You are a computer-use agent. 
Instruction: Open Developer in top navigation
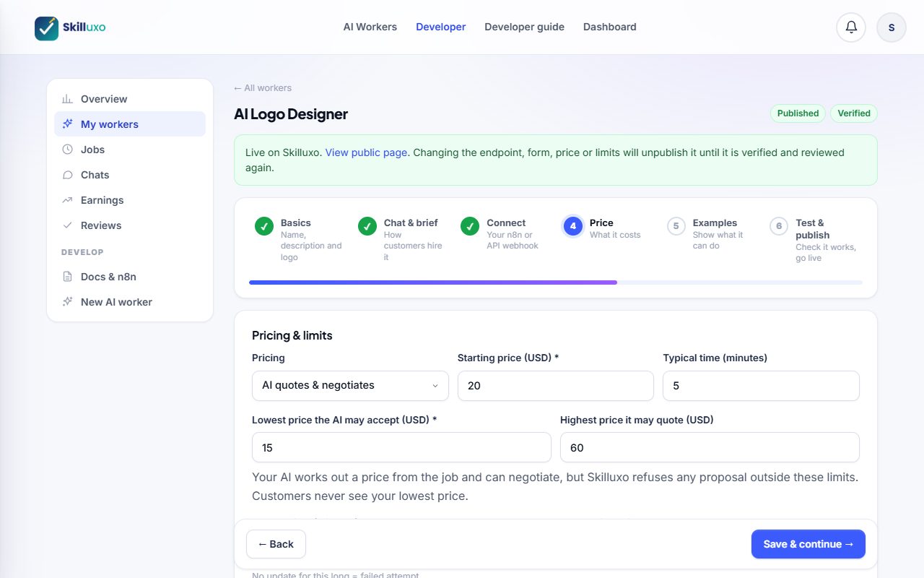tap(441, 27)
